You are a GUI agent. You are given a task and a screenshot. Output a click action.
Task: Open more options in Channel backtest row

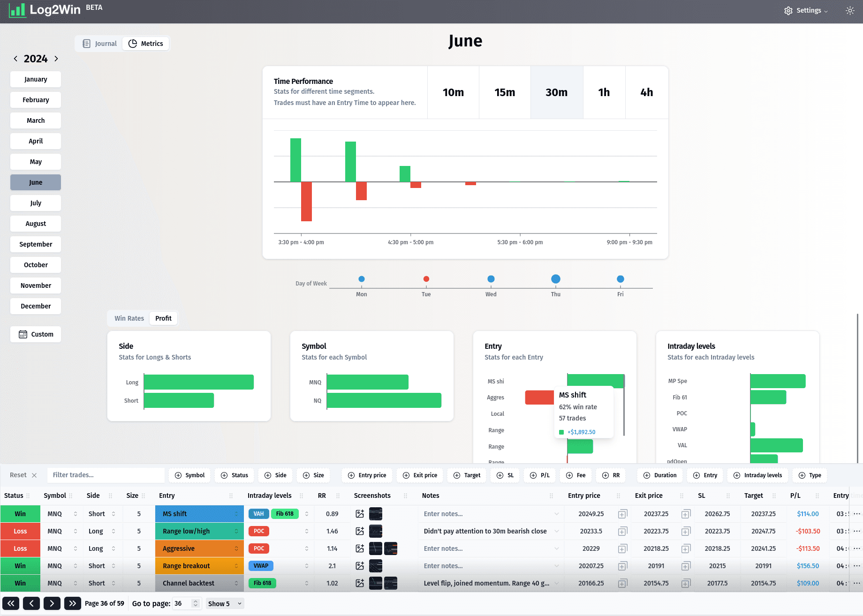click(856, 583)
